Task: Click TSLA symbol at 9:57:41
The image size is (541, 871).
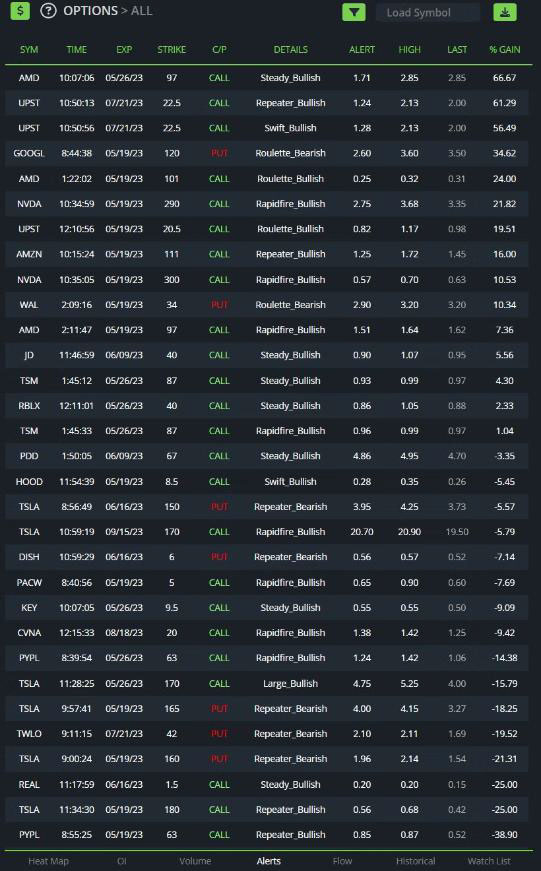Action: coord(29,709)
